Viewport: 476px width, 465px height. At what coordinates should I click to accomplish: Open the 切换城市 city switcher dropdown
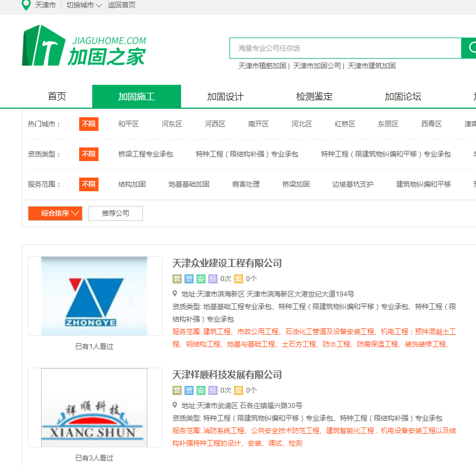(84, 5)
